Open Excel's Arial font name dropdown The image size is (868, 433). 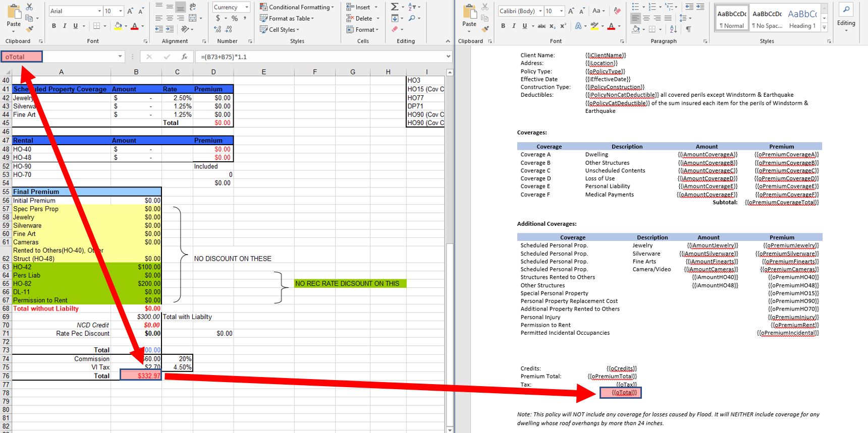99,11
